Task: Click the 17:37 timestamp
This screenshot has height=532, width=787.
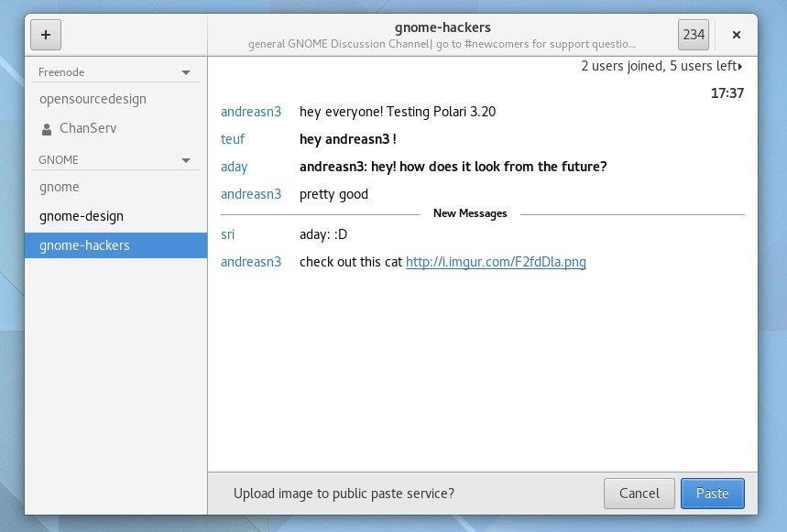Action: pos(727,93)
